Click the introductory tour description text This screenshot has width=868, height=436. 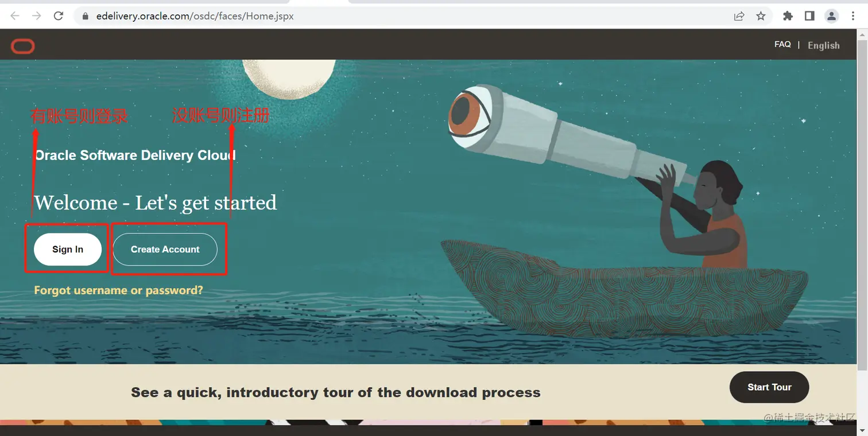[336, 392]
